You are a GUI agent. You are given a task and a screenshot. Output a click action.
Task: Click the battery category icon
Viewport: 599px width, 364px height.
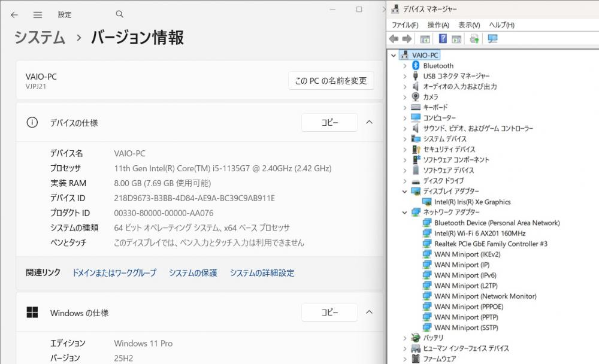point(416,338)
